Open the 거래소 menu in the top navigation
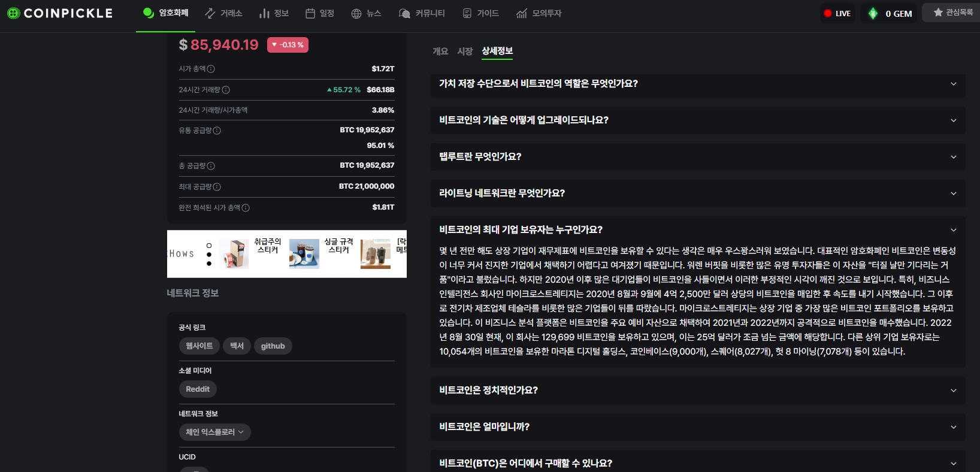980x472 pixels. click(223, 13)
